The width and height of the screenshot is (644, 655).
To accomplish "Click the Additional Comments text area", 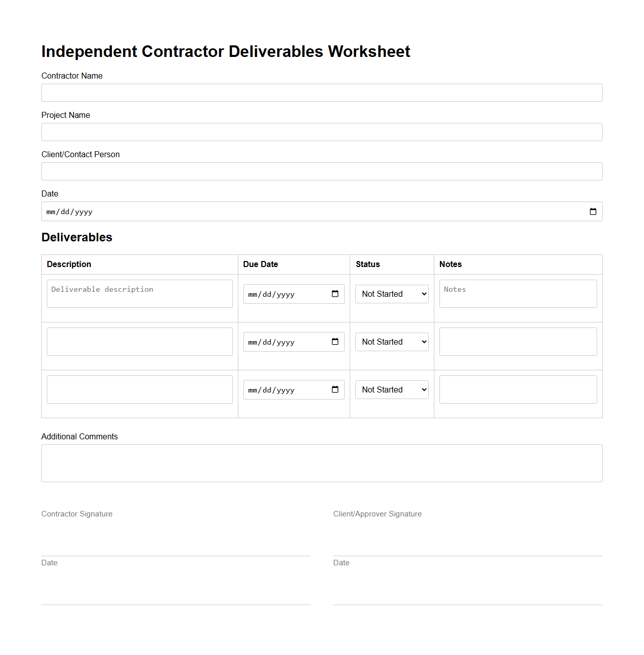I will (321, 463).
